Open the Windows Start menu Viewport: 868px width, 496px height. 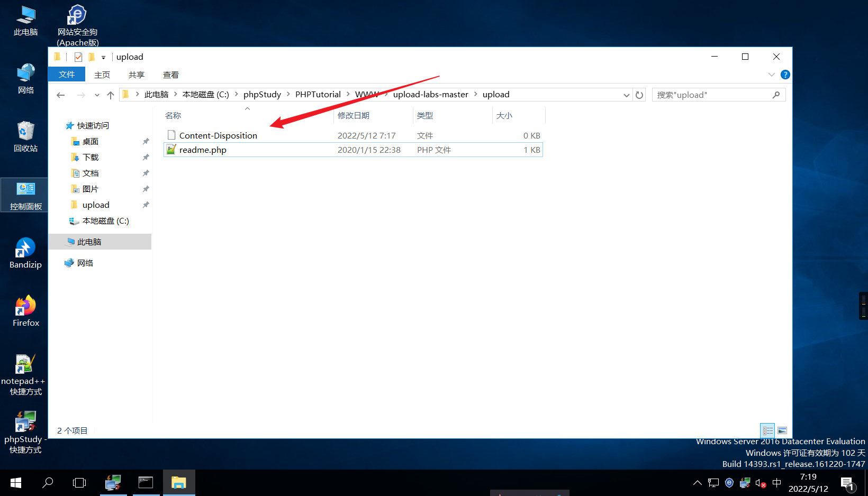point(16,483)
